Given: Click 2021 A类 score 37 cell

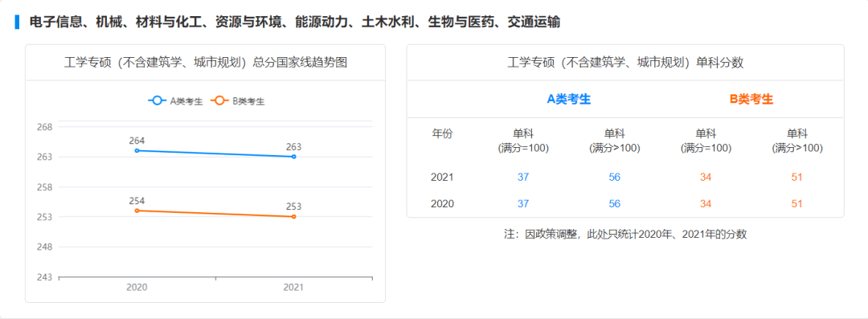Looking at the screenshot, I should 523,178.
